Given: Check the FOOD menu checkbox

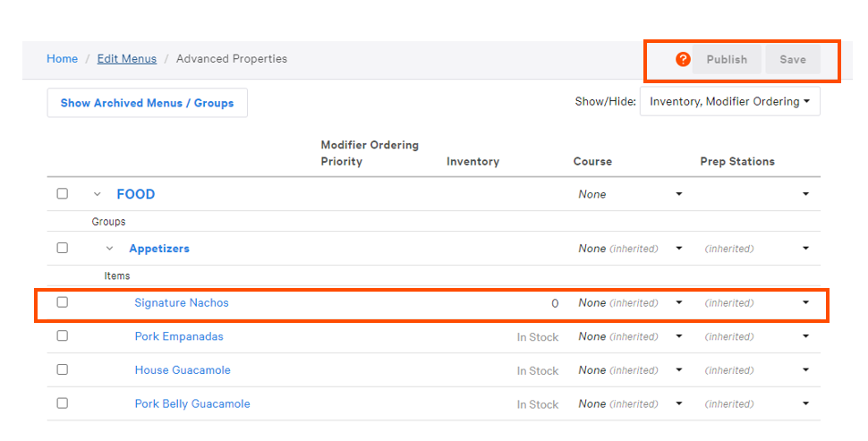Looking at the screenshot, I should [63, 194].
